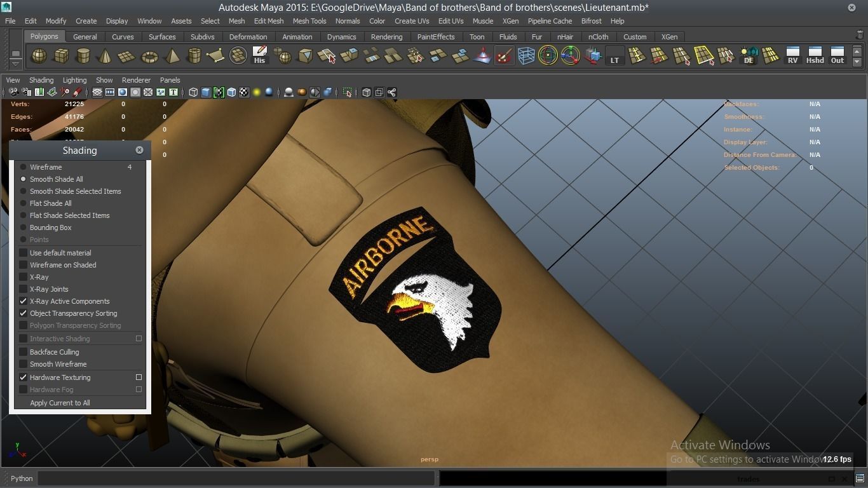Switch to the Curves shelf tab
The width and height of the screenshot is (868, 488).
123,37
